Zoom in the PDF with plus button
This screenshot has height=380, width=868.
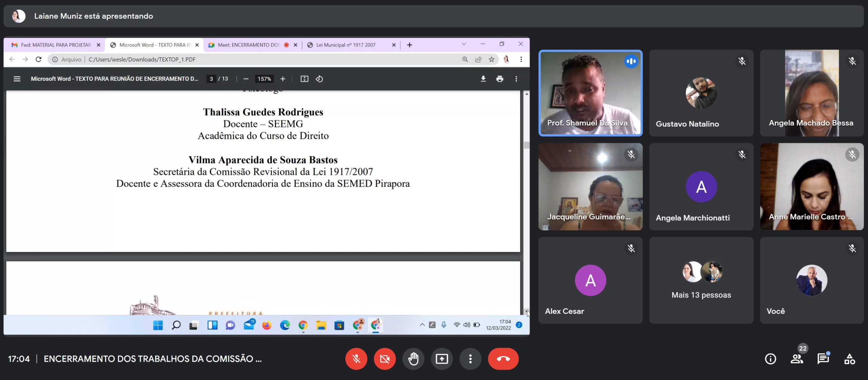[282, 79]
